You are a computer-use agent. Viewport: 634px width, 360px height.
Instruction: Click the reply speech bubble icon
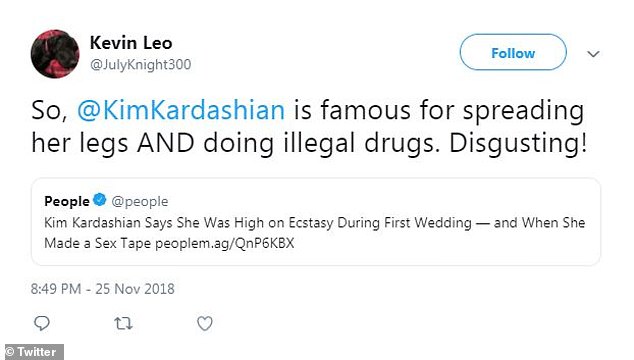point(42,323)
